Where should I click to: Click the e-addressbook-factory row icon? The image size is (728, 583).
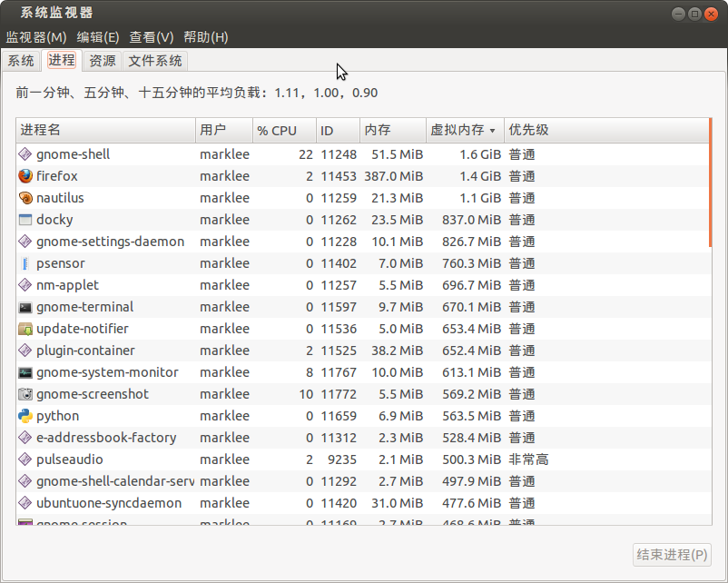point(25,438)
